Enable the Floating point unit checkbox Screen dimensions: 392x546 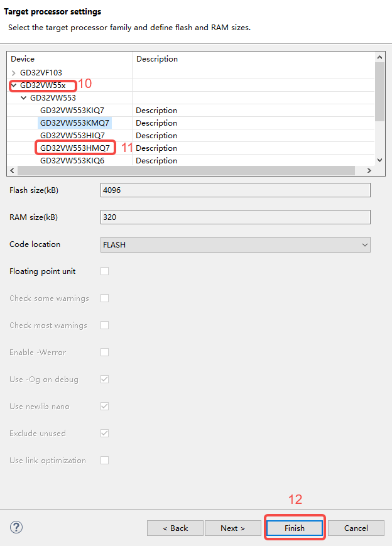point(105,271)
